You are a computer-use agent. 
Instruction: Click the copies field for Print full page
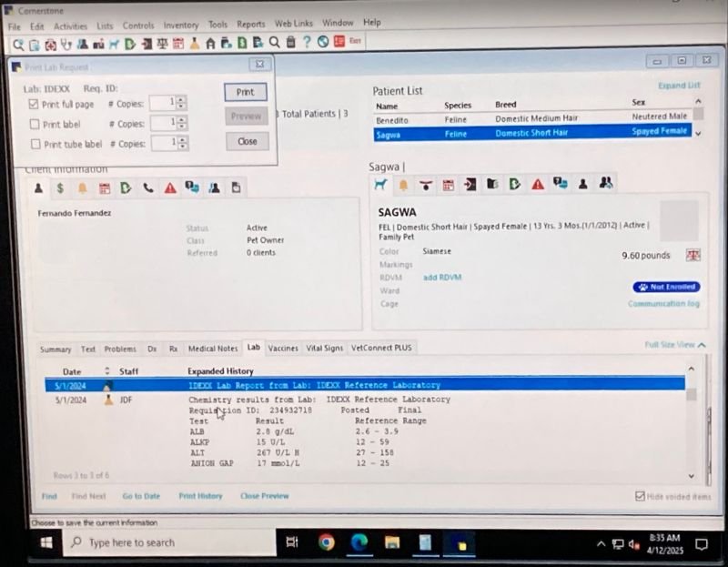pyautogui.click(x=163, y=103)
